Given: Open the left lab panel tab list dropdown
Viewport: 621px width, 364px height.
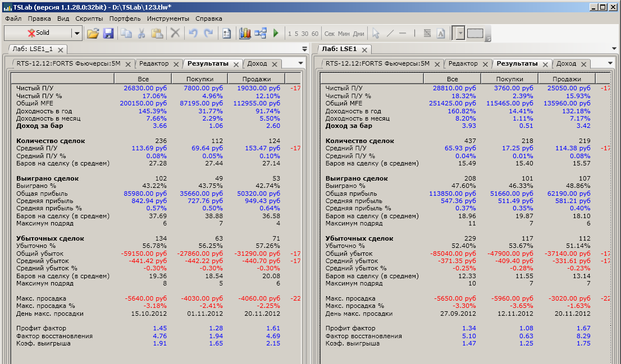Looking at the screenshot, I should coord(305,49).
